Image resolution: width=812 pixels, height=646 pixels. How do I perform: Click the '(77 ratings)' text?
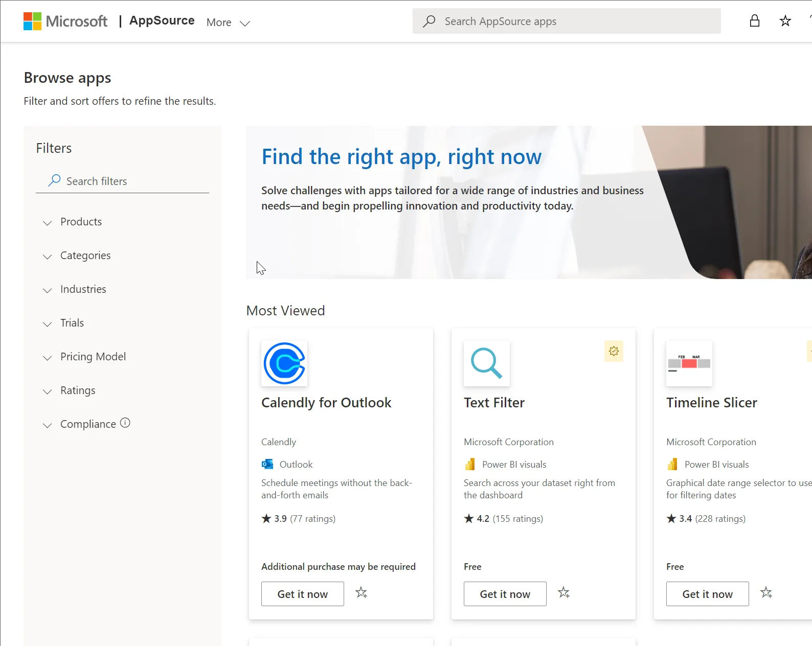(313, 519)
